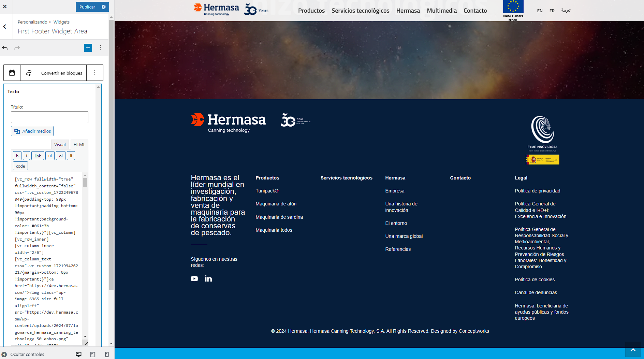Undo the last widget change
The width and height of the screenshot is (644, 359).
pos(5,48)
